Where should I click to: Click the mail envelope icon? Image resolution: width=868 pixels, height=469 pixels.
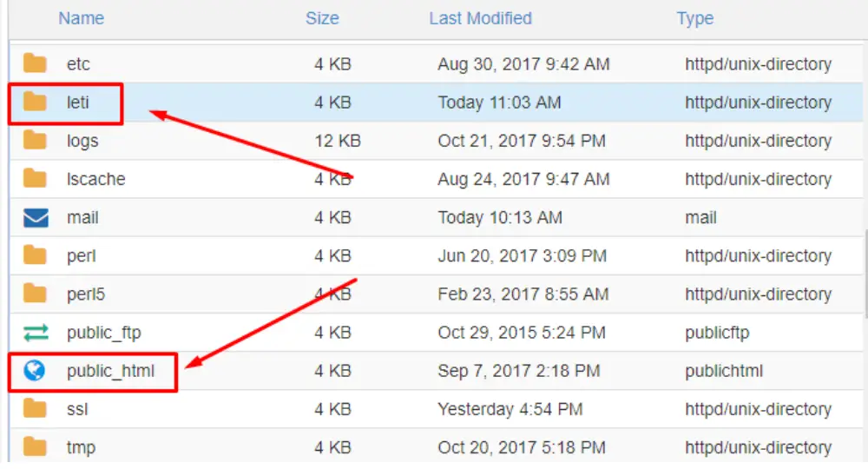tap(36, 218)
